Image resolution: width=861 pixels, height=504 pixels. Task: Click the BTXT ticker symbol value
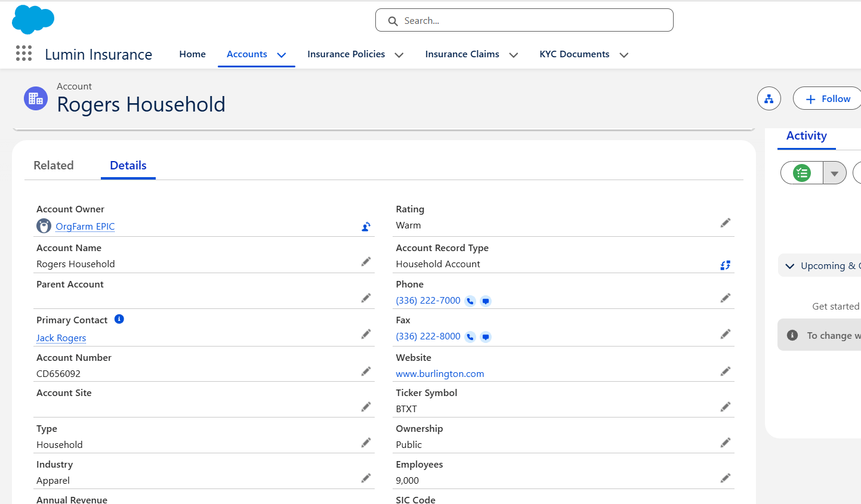[x=406, y=409]
